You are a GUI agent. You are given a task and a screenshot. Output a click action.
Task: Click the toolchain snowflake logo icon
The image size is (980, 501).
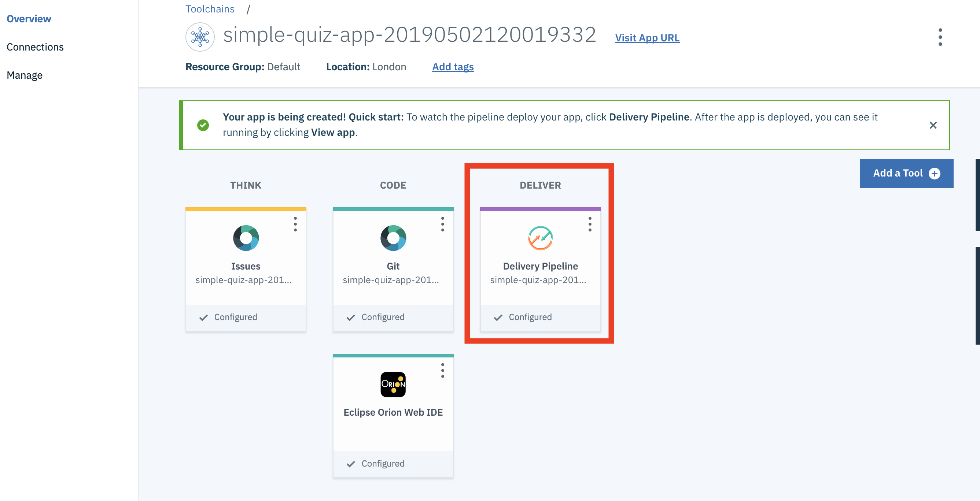pos(200,37)
